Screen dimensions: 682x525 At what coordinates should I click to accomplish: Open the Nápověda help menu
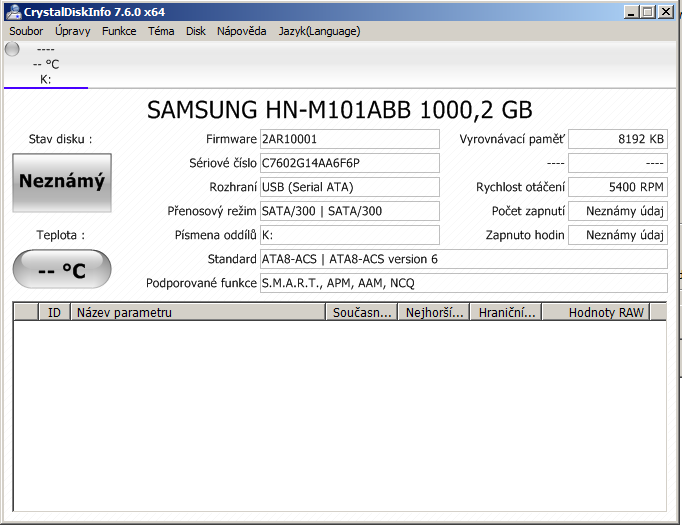click(241, 31)
